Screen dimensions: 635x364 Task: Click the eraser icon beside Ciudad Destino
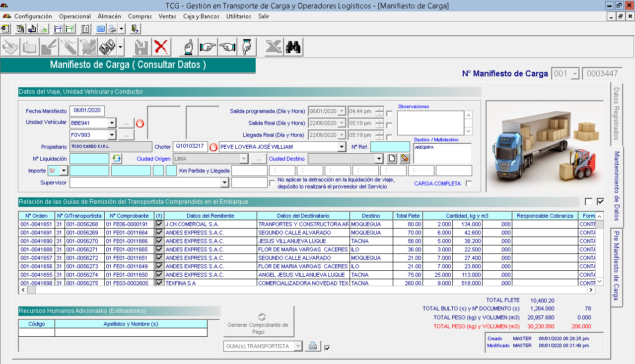(405, 159)
